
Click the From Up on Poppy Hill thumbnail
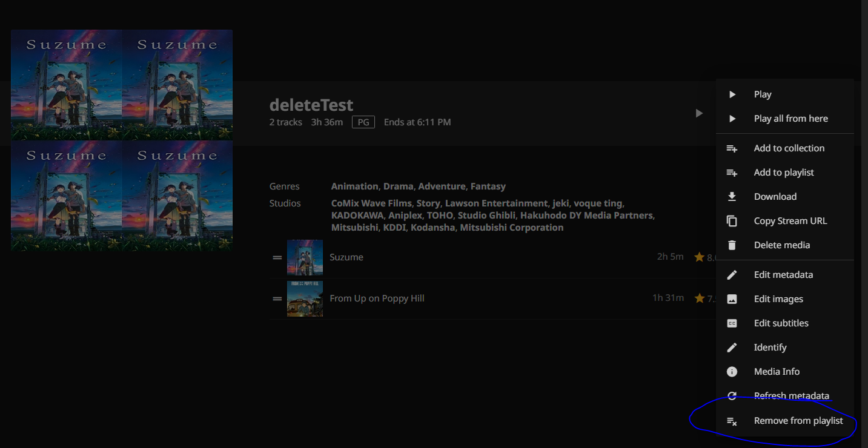tap(305, 298)
